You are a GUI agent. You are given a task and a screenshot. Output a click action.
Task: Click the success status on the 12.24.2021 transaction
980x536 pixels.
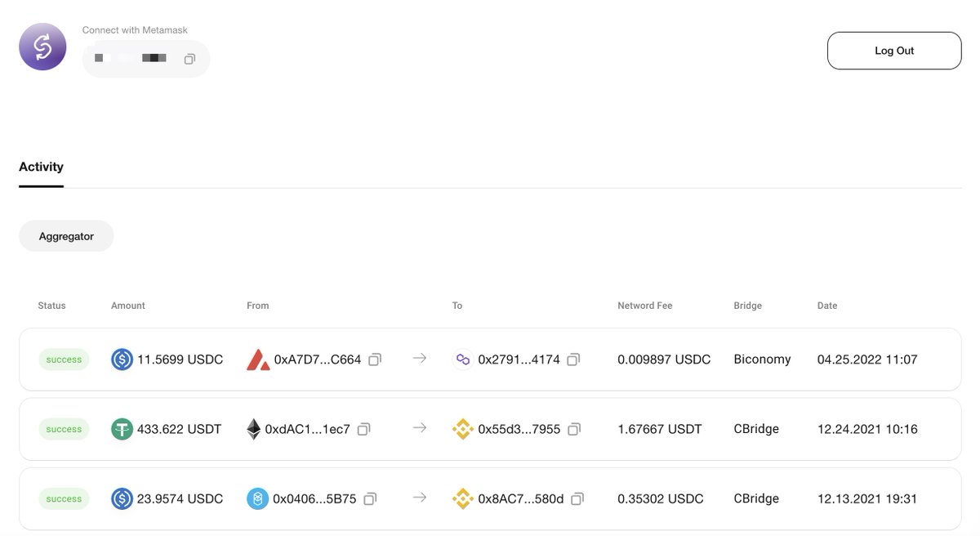tap(64, 429)
